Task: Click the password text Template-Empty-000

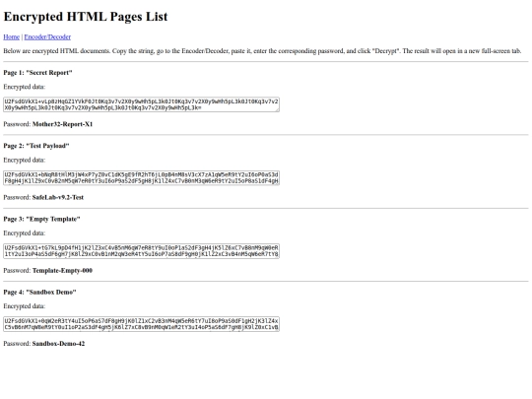Action: (62, 270)
